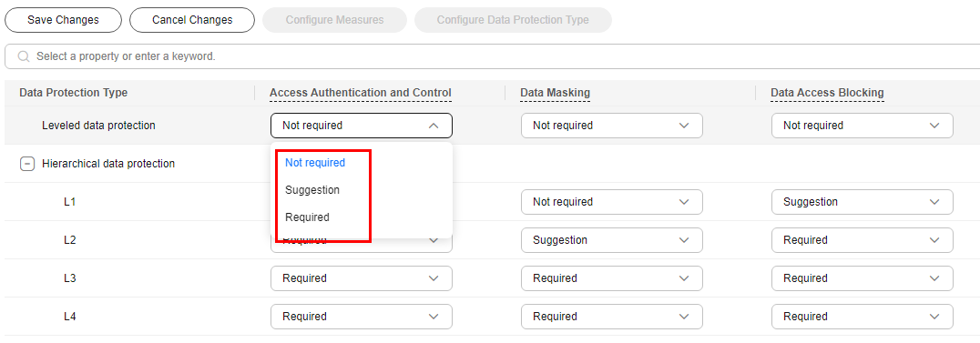The height and width of the screenshot is (343, 980).
Task: Save the changes
Action: pos(63,20)
